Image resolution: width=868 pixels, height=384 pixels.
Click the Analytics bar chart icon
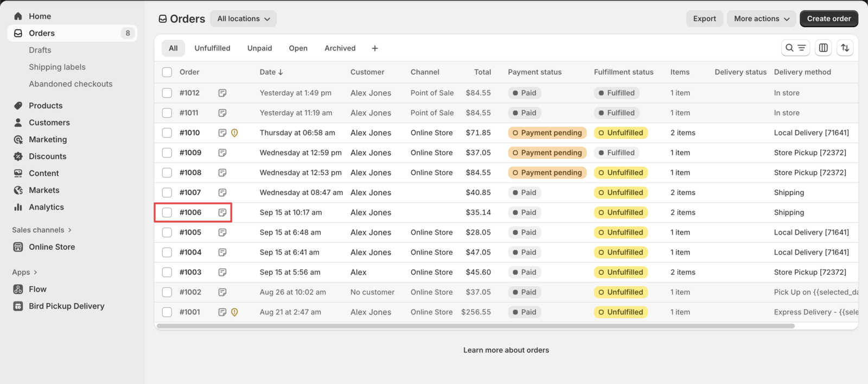point(18,207)
